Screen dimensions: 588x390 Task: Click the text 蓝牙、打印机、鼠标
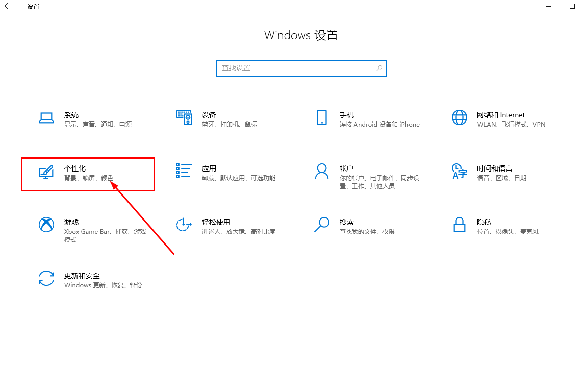pos(229,124)
